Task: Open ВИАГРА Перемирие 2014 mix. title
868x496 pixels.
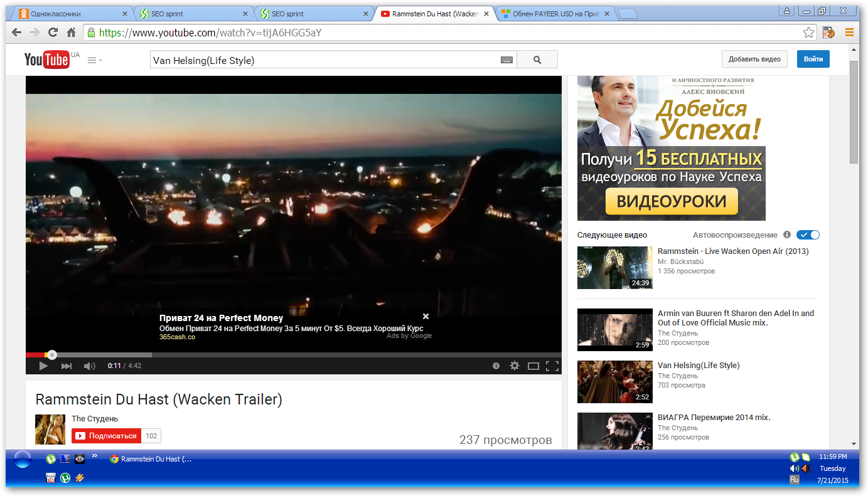Action: 714,418
